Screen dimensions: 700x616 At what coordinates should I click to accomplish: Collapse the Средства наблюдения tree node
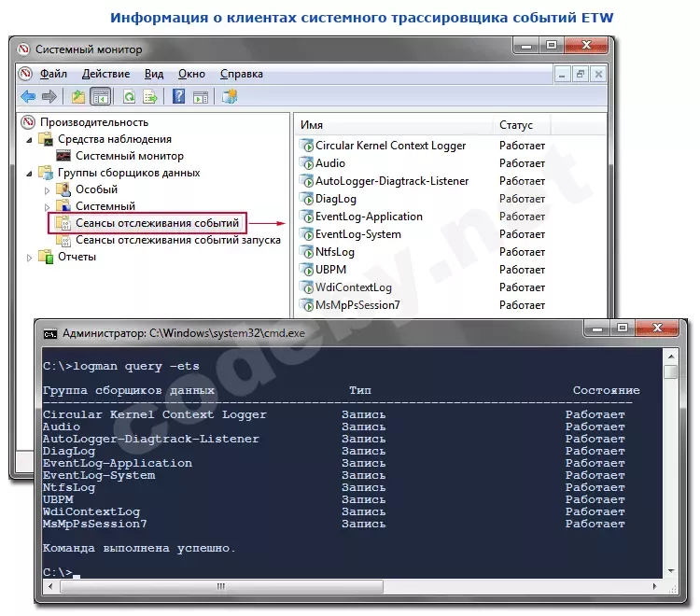click(29, 140)
